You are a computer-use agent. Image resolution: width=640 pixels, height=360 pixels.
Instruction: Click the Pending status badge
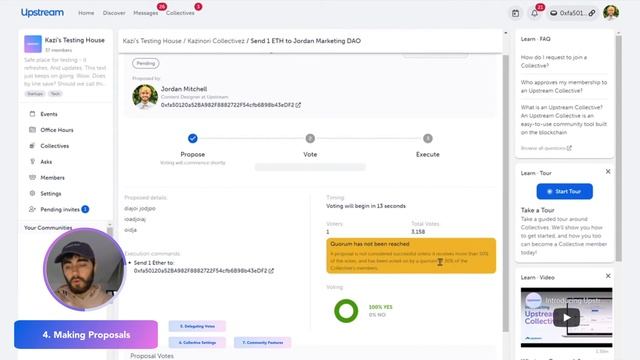[x=146, y=63]
